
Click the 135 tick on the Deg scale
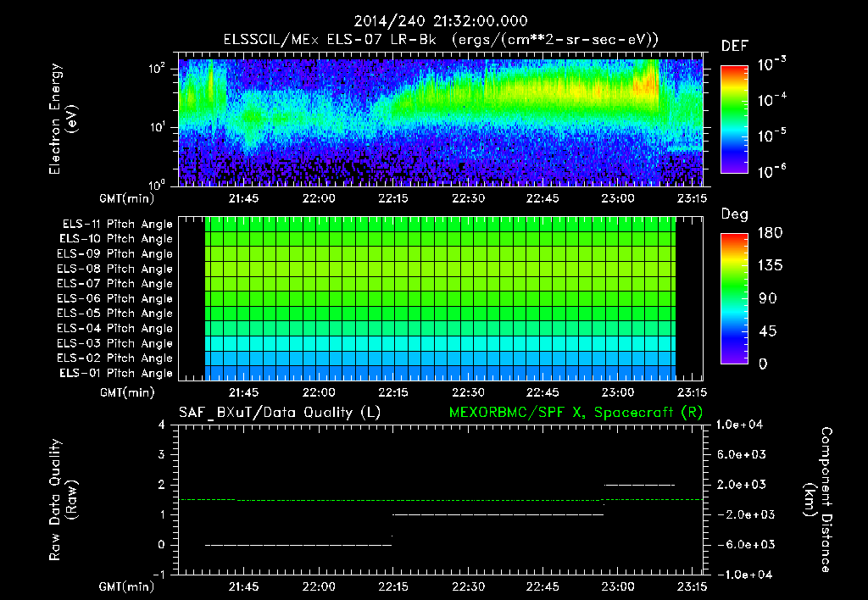tap(770, 266)
